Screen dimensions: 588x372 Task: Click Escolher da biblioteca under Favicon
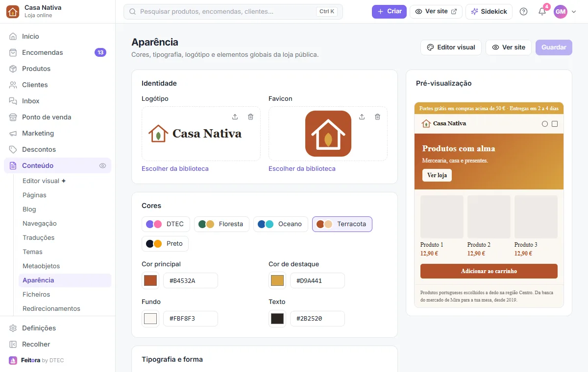[x=302, y=168]
